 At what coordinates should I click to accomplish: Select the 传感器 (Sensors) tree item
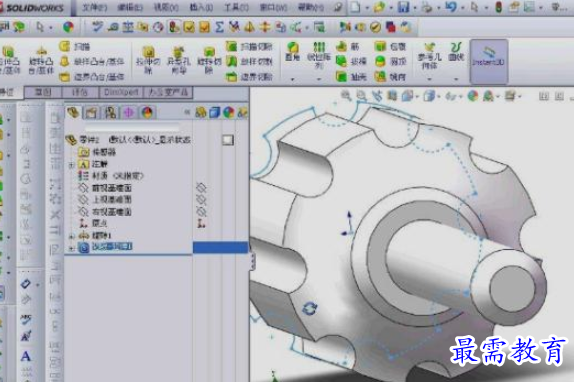click(x=97, y=151)
